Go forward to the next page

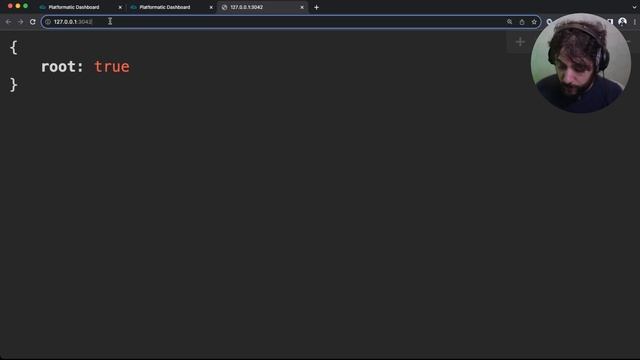pos(20,22)
